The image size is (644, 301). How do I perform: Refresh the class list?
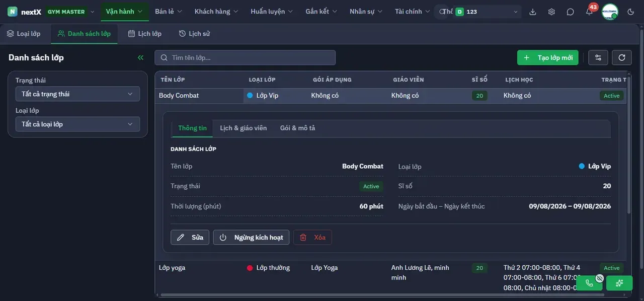622,57
